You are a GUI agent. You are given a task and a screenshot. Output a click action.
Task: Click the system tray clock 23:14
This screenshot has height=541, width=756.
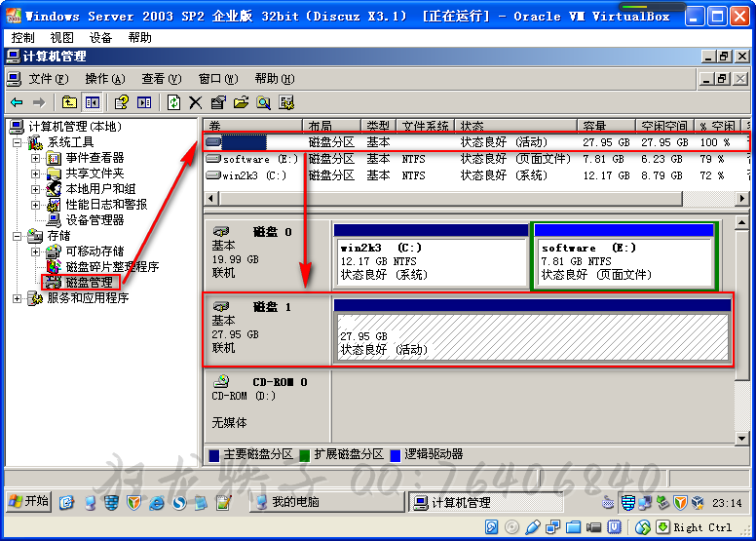pos(727,503)
